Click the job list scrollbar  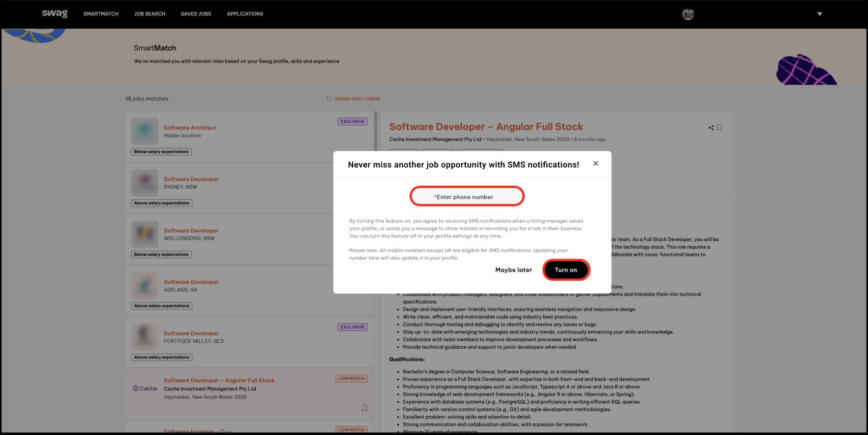click(x=376, y=133)
